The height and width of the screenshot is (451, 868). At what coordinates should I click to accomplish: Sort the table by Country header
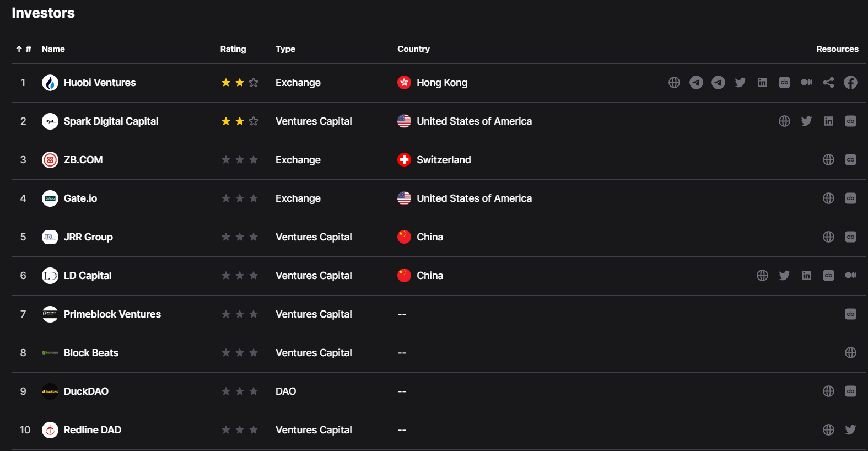point(413,49)
